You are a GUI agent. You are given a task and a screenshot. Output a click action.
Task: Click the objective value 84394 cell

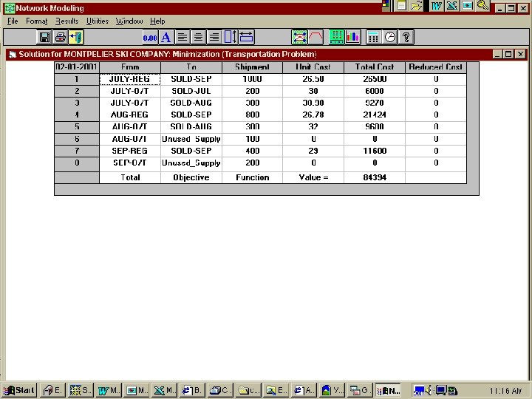coord(375,177)
